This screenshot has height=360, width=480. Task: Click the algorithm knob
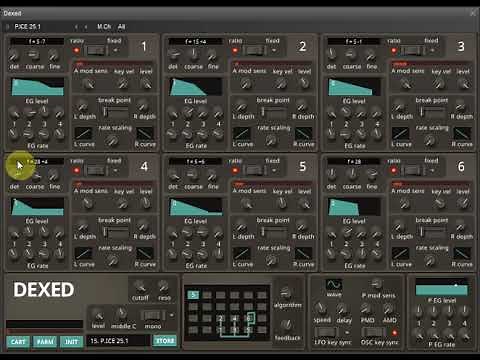[x=286, y=293]
